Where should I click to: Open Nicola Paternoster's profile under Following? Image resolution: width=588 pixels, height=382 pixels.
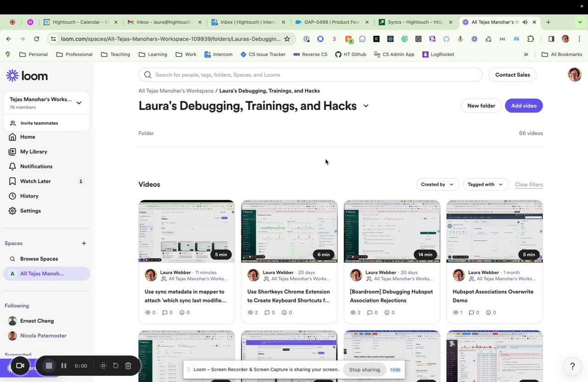pos(43,336)
